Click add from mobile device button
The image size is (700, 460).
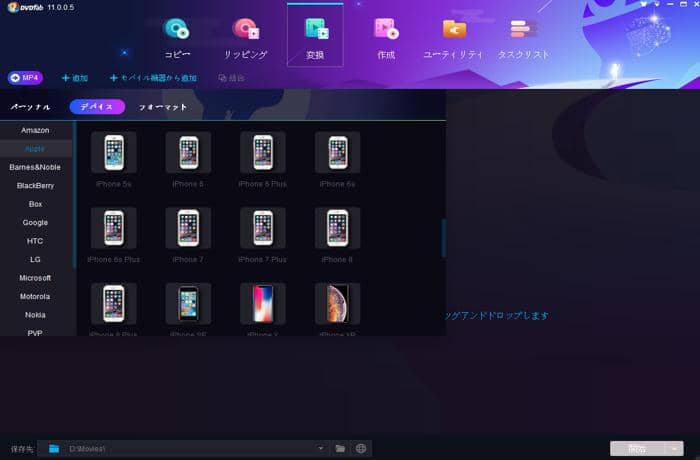tap(153, 78)
